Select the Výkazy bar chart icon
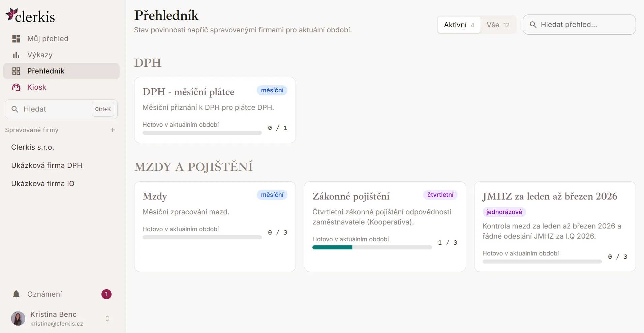Viewport: 644px width, 333px height. click(x=16, y=55)
